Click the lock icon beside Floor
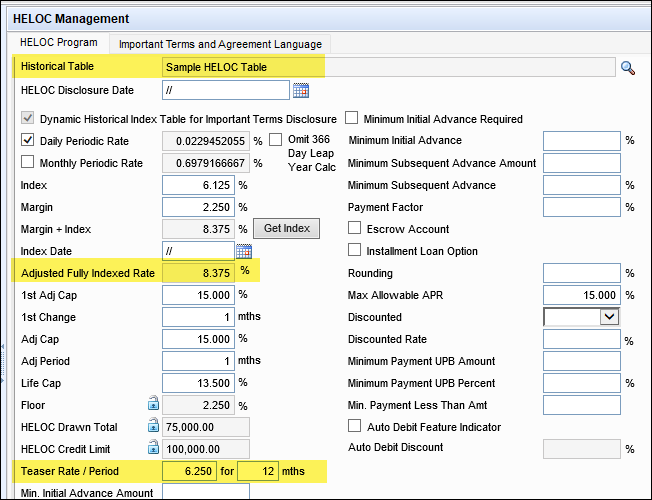652x500 pixels. tap(153, 404)
